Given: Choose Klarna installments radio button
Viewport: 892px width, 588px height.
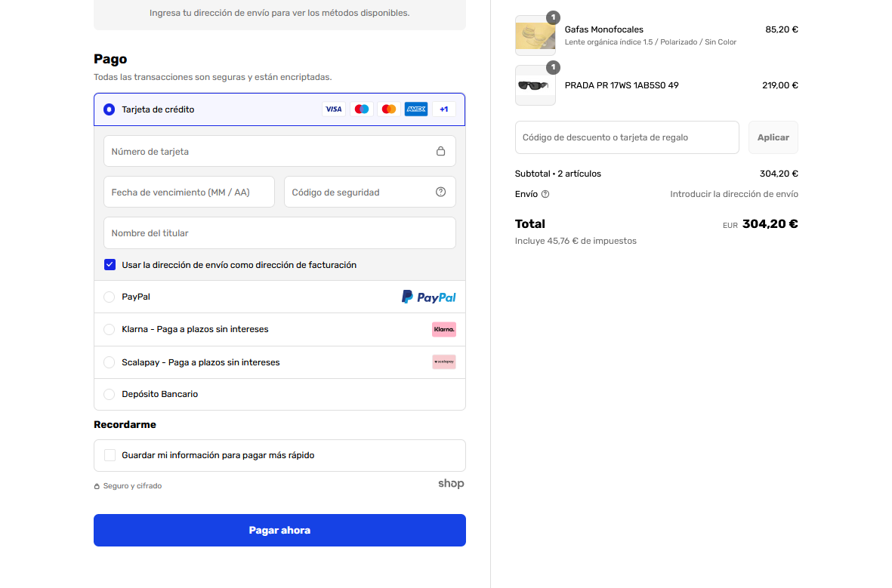Looking at the screenshot, I should 110,329.
